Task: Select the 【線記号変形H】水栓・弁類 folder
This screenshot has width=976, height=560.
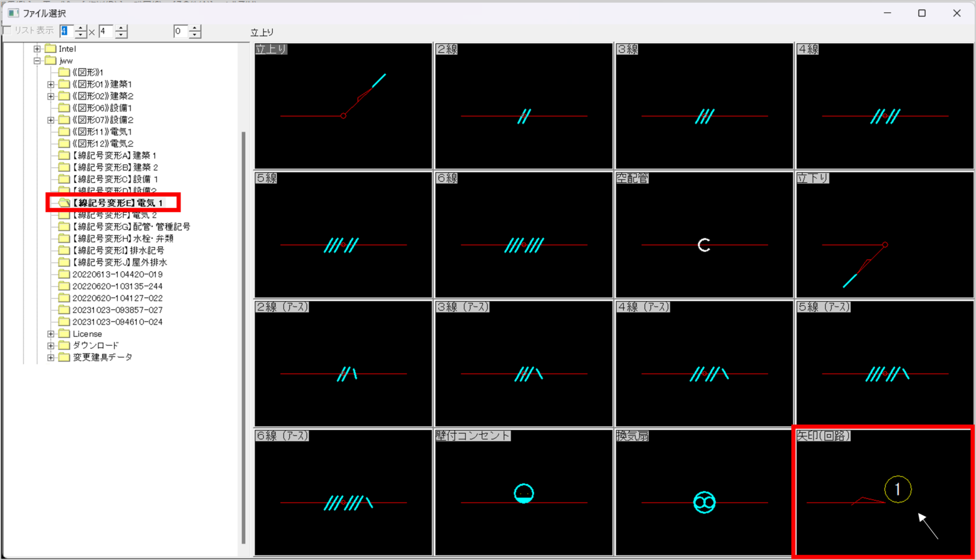Action: click(x=123, y=238)
